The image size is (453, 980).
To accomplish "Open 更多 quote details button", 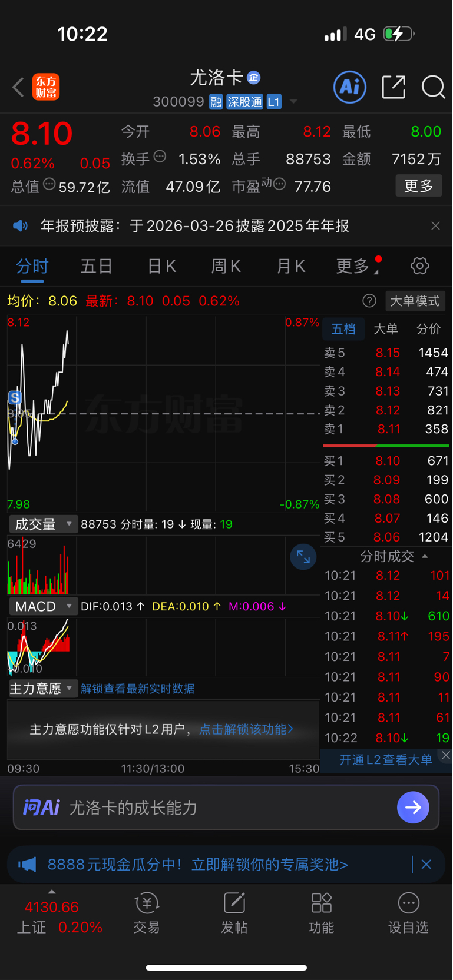I will click(419, 186).
